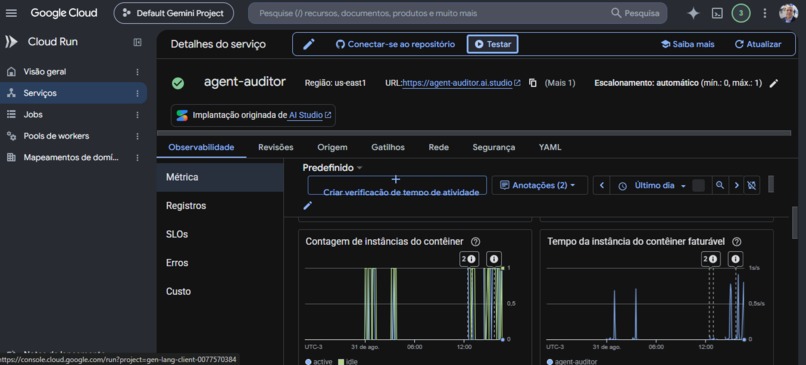
Task: Open annotation marker 2 on instance count chart
Action: point(468,259)
